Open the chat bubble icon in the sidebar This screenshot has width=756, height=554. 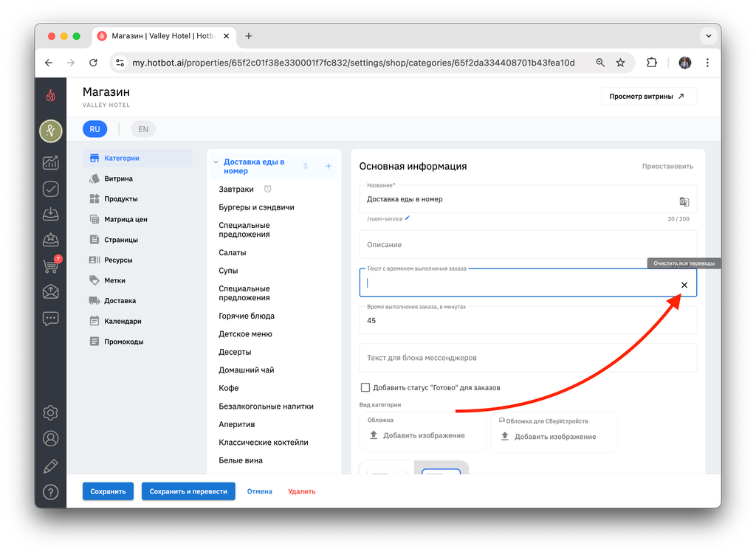tap(51, 319)
